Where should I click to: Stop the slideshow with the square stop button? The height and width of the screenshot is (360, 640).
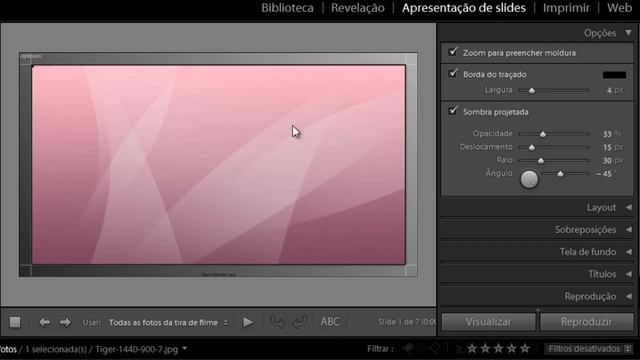[15, 322]
